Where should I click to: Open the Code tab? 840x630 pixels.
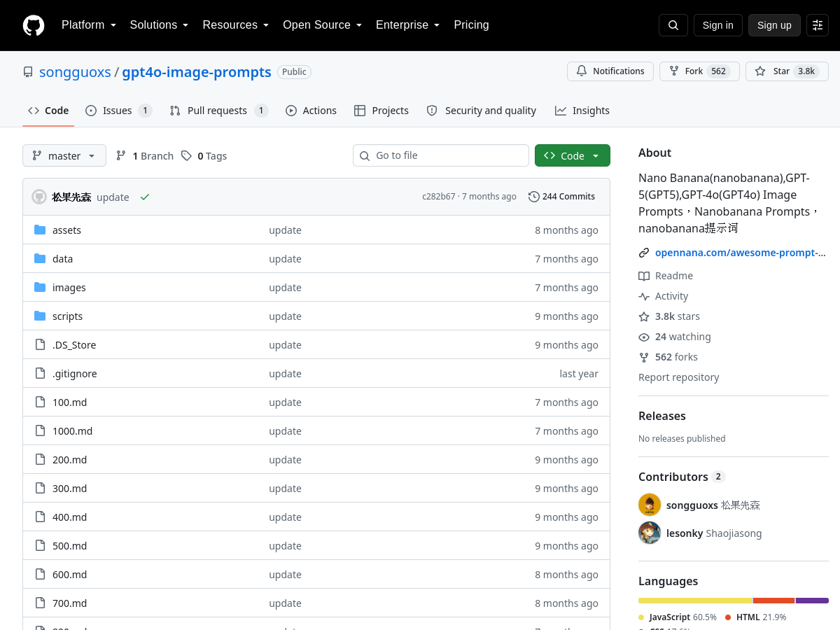tap(48, 111)
